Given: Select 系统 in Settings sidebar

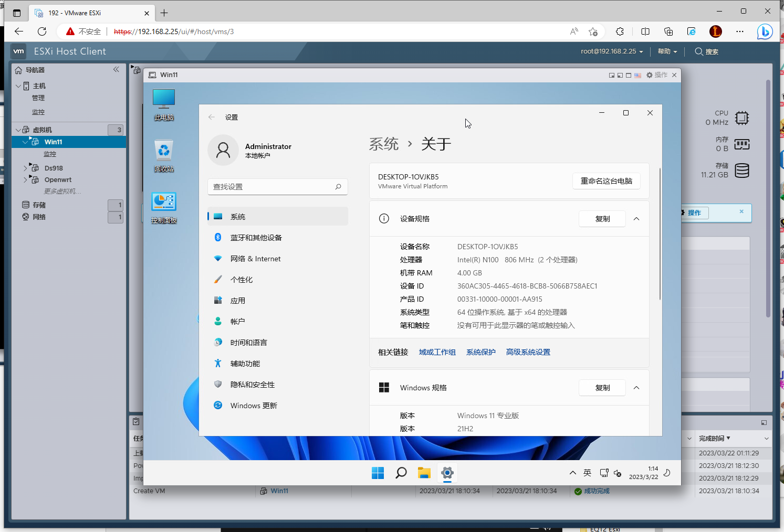Looking at the screenshot, I should (x=278, y=217).
